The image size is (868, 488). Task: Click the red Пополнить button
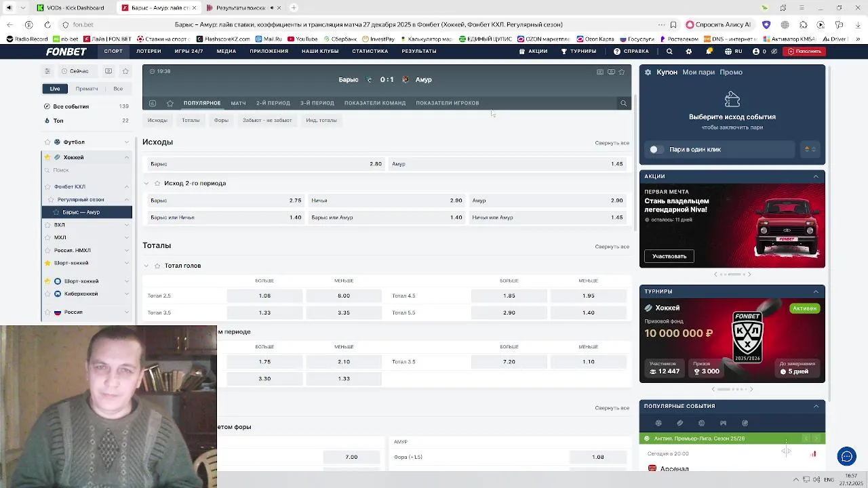804,52
